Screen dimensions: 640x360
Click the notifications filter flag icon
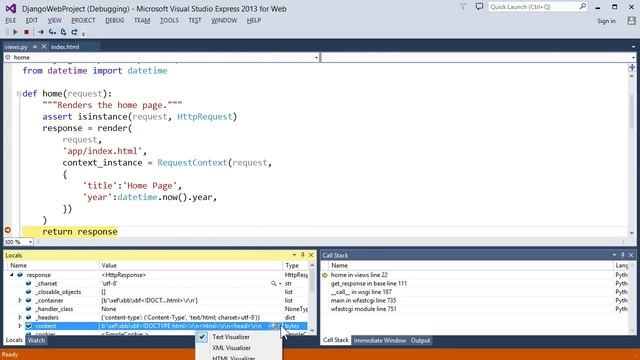point(463,7)
